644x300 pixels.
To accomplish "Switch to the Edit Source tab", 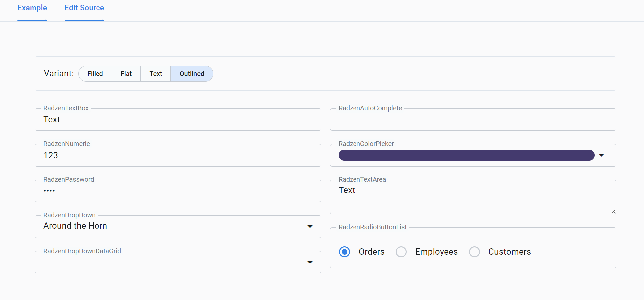I will 84,7.
